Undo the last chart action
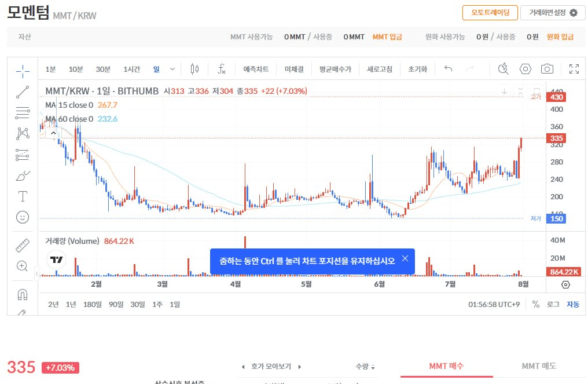This screenshot has width=588, height=384. point(448,69)
